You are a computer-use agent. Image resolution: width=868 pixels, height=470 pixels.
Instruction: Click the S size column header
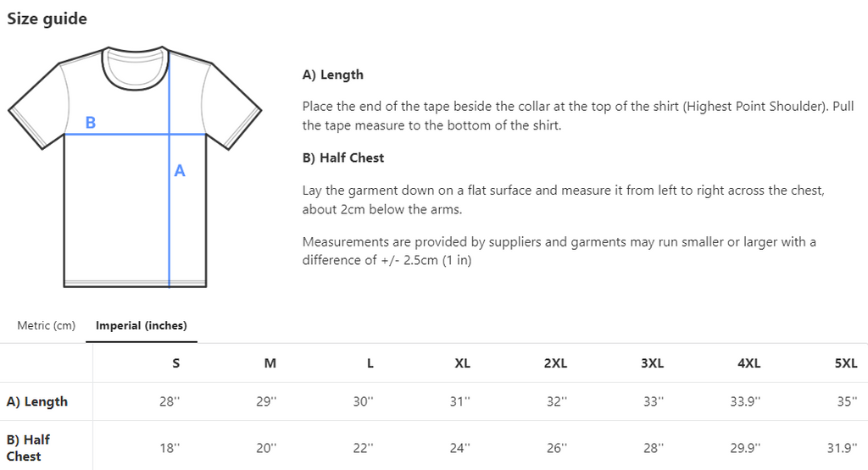[x=176, y=363]
